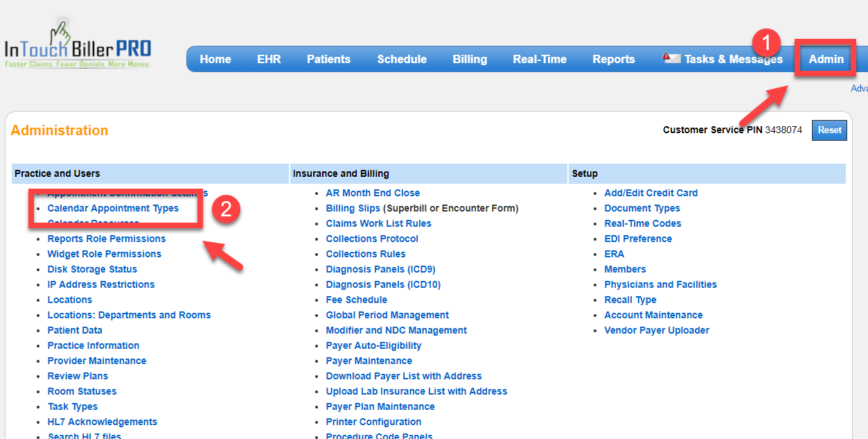The image size is (868, 439).
Task: Select the Real-Time navigation tab
Action: [x=540, y=59]
